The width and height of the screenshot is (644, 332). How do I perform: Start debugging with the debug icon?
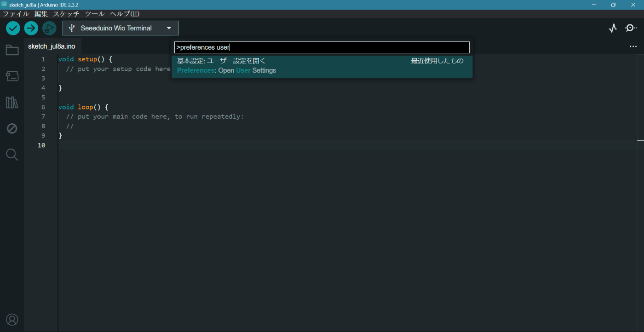(49, 28)
